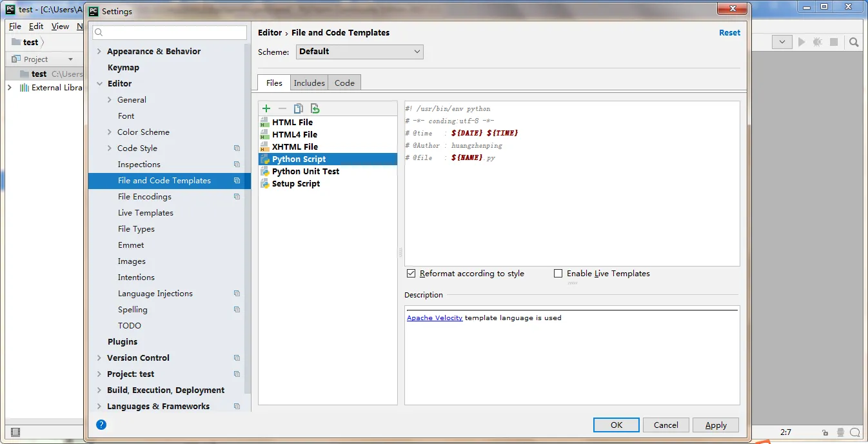Click the magnifier icon inside settings search box
This screenshot has width=868, height=444.
pyautogui.click(x=100, y=32)
